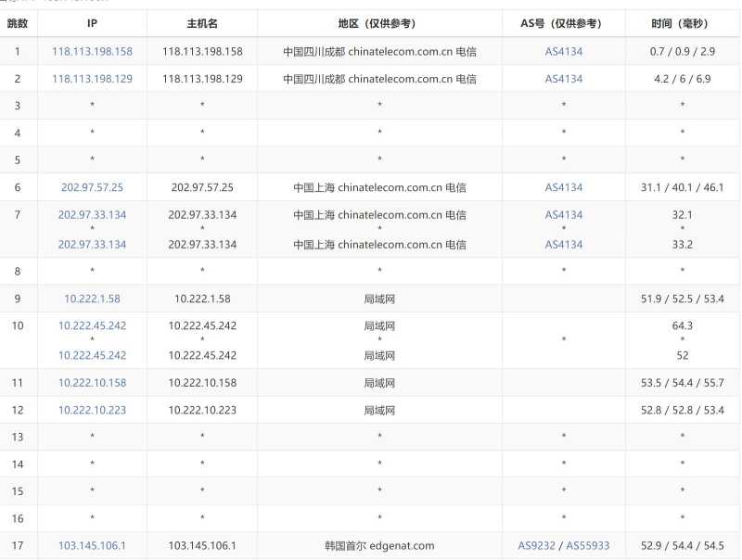
Task: Select the 韩国首尔 edgenat.com destination cell
Action: 378,545
